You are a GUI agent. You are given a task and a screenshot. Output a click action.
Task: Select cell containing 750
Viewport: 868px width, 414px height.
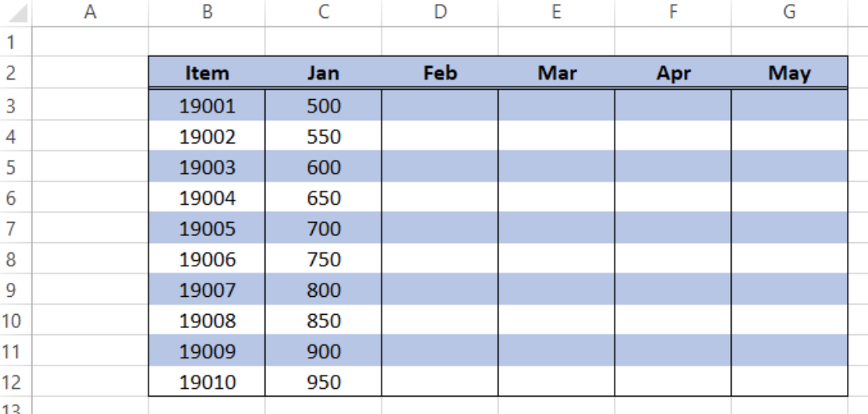[x=323, y=259]
